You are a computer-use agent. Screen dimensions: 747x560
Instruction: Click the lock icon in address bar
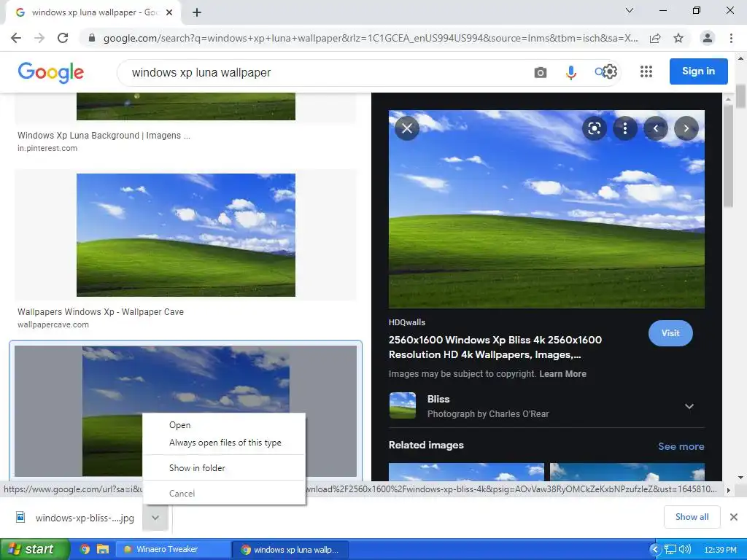92,38
